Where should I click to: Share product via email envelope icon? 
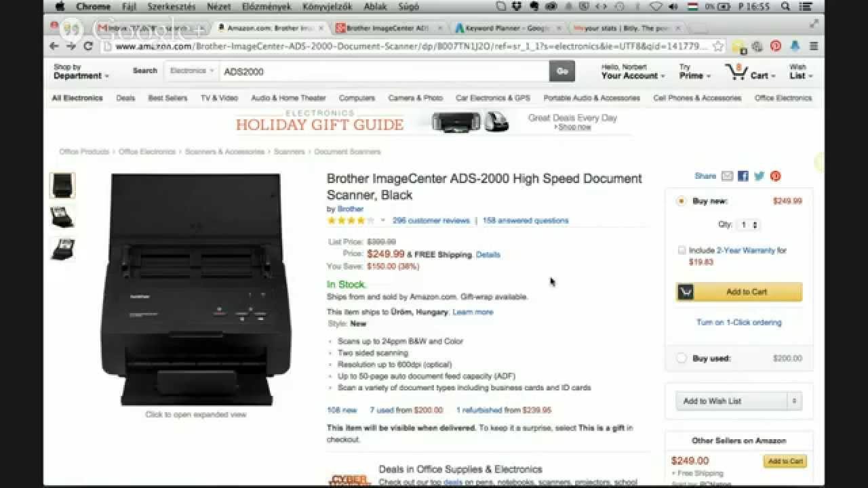(727, 176)
